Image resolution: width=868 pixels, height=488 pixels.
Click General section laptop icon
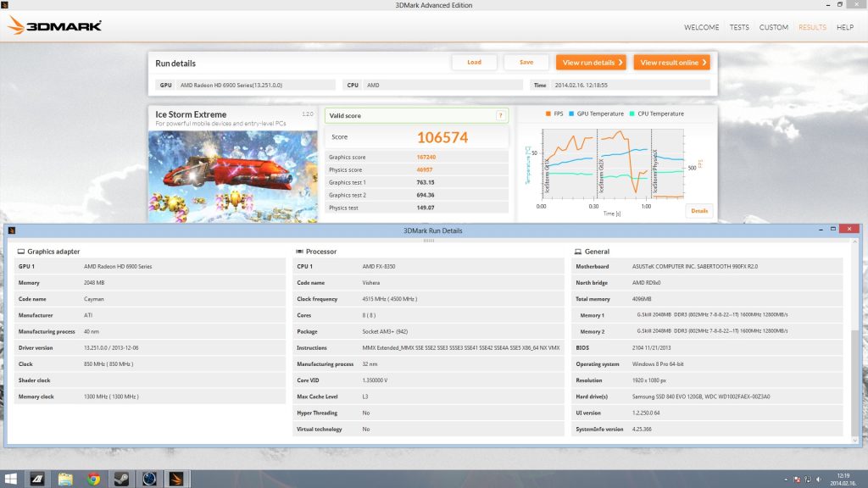(x=578, y=251)
